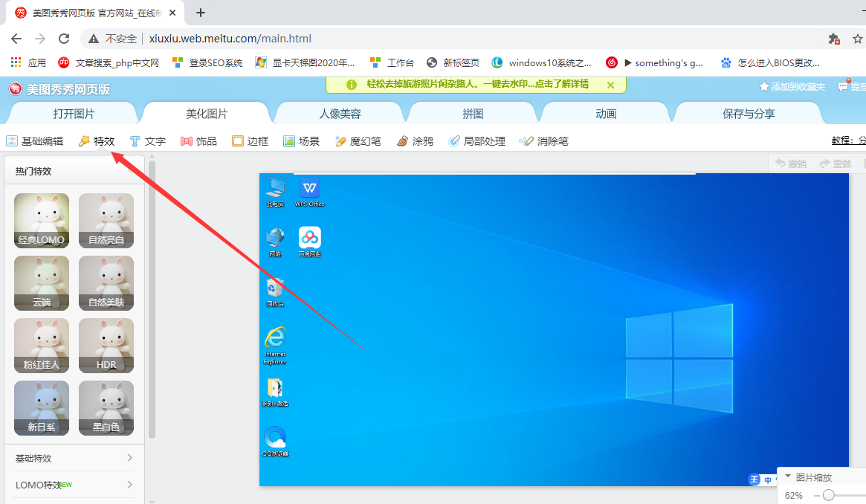The width and height of the screenshot is (866, 504).
Task: Open the 教程 tutorial link
Action: click(848, 140)
